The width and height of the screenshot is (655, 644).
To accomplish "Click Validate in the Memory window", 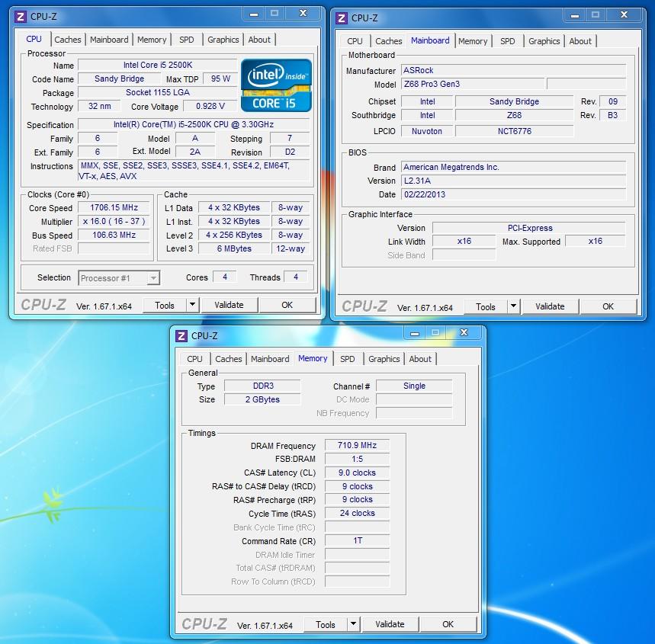I will [x=390, y=624].
